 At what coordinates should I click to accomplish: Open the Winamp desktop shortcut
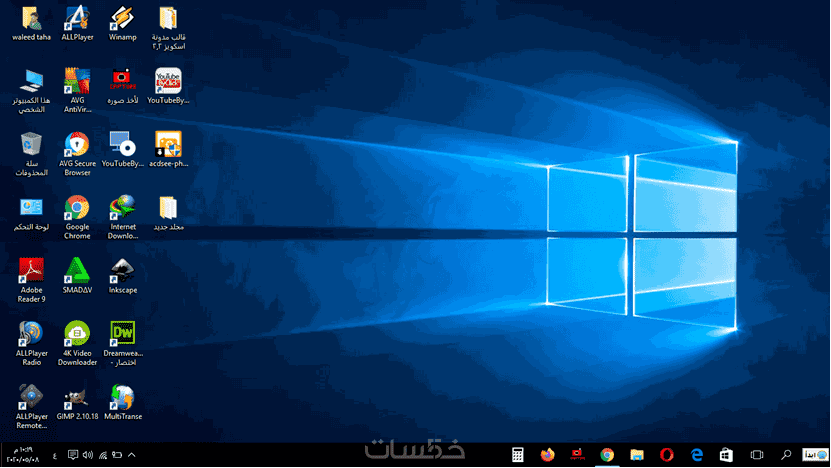[122, 23]
